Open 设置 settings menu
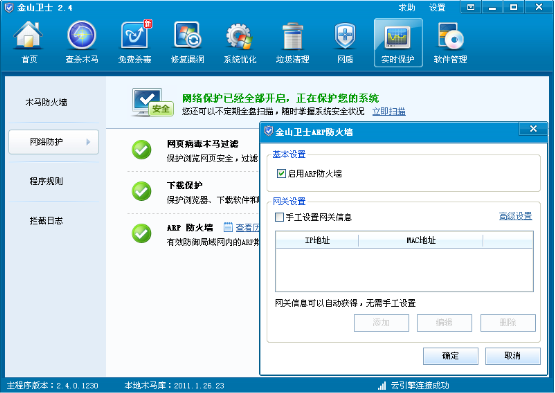This screenshot has width=555, height=393. click(437, 7)
